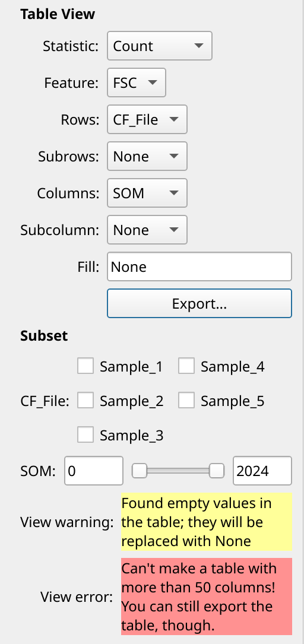Click the SOM range slider track
The image size is (304, 644).
click(178, 471)
